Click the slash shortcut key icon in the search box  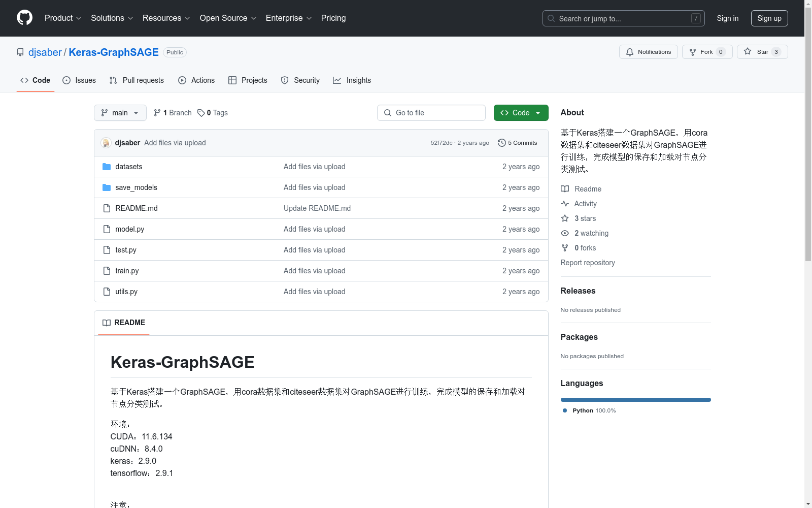click(696, 18)
